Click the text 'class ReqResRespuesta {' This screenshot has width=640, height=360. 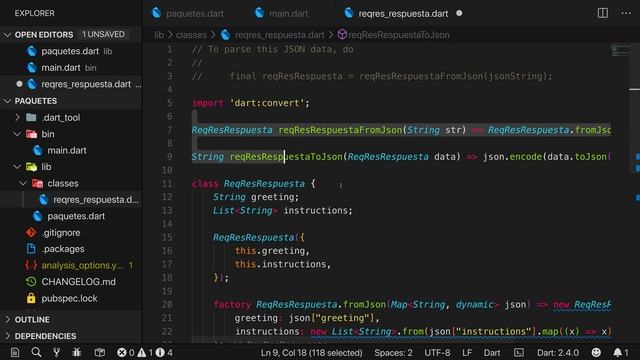(253, 184)
